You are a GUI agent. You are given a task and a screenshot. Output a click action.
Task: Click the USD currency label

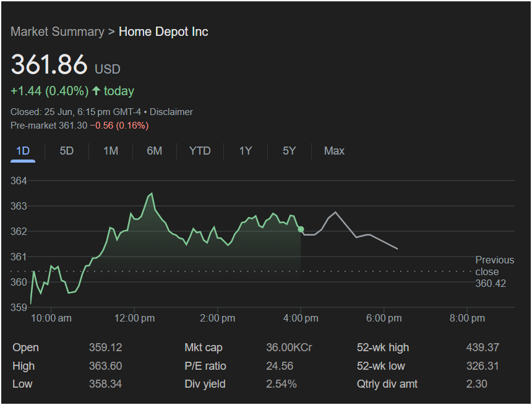(108, 69)
